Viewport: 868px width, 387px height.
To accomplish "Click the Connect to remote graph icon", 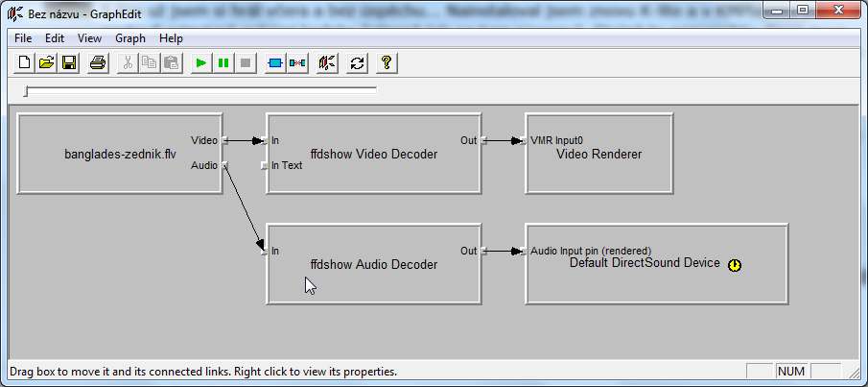I will point(327,62).
